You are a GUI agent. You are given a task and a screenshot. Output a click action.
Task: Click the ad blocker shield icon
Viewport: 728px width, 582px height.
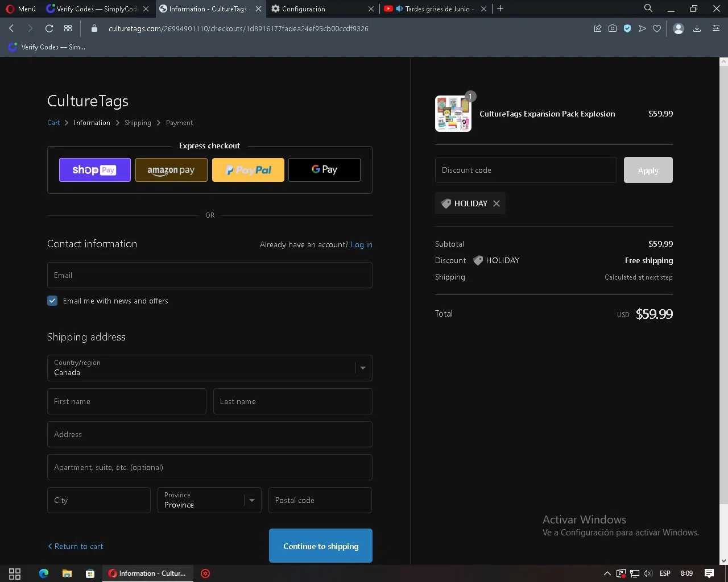(x=627, y=28)
